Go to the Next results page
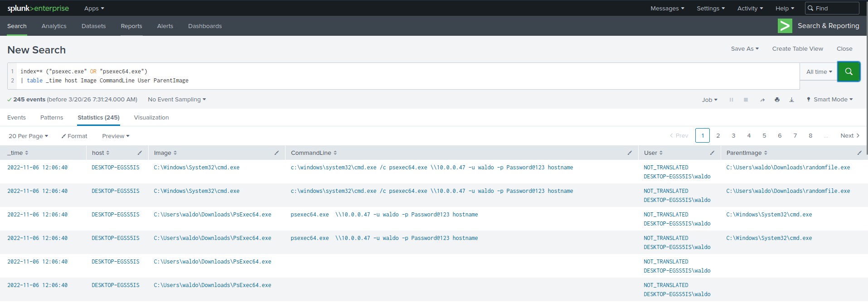Viewport: 868px width, 302px height. pos(849,136)
